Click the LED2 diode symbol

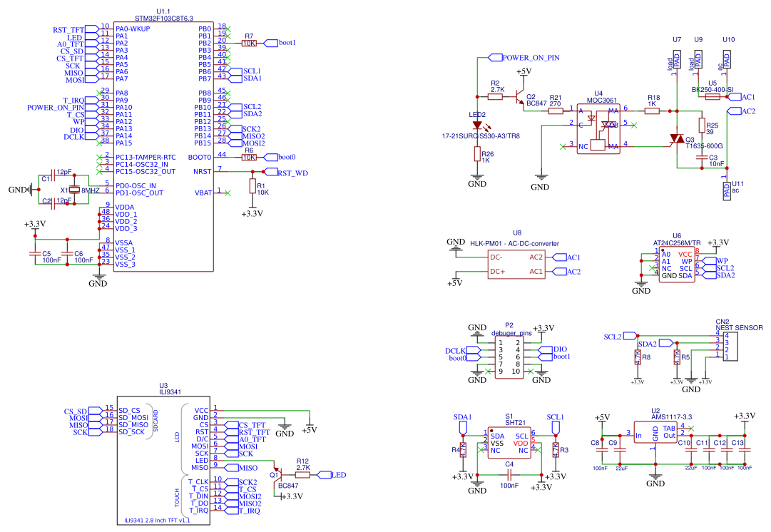point(477,126)
